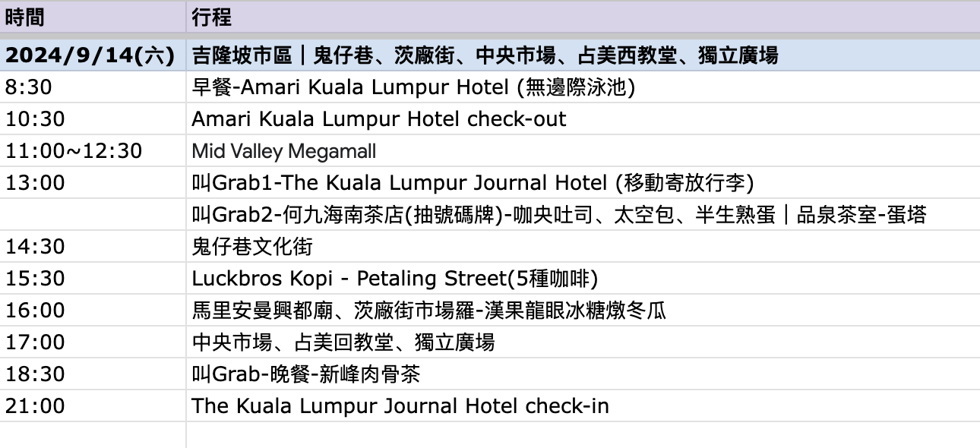This screenshot has width=980, height=448.
Task: Click the 15:30 time cell
Action: coord(93,279)
